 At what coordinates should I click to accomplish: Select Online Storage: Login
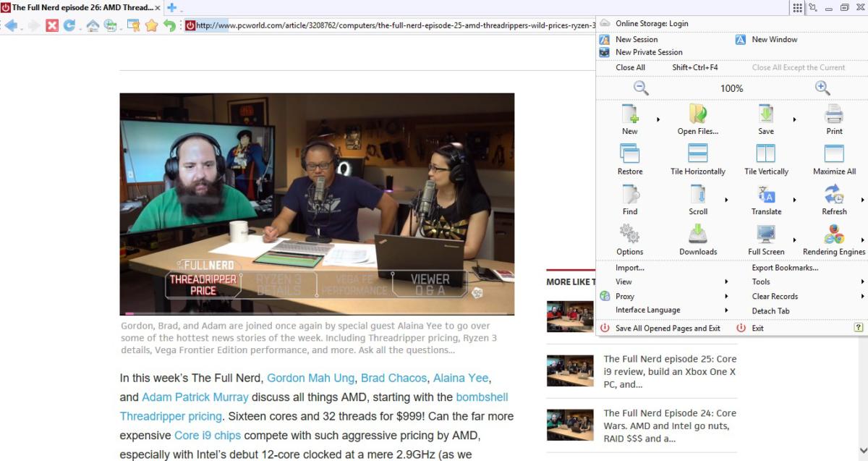click(652, 23)
